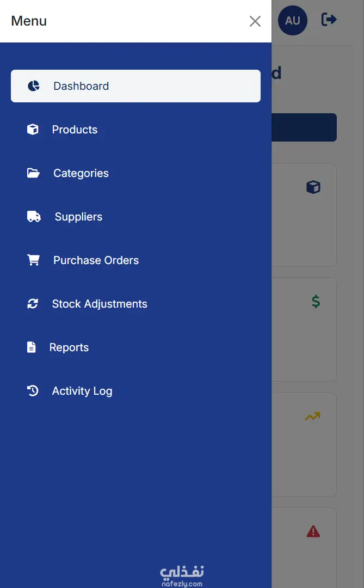Close the Menu drawer with X
The image size is (364, 588).
point(255,21)
